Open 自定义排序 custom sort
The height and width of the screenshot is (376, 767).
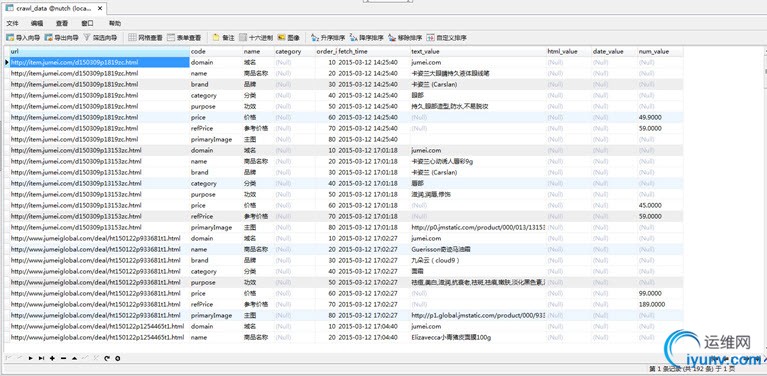coord(447,37)
